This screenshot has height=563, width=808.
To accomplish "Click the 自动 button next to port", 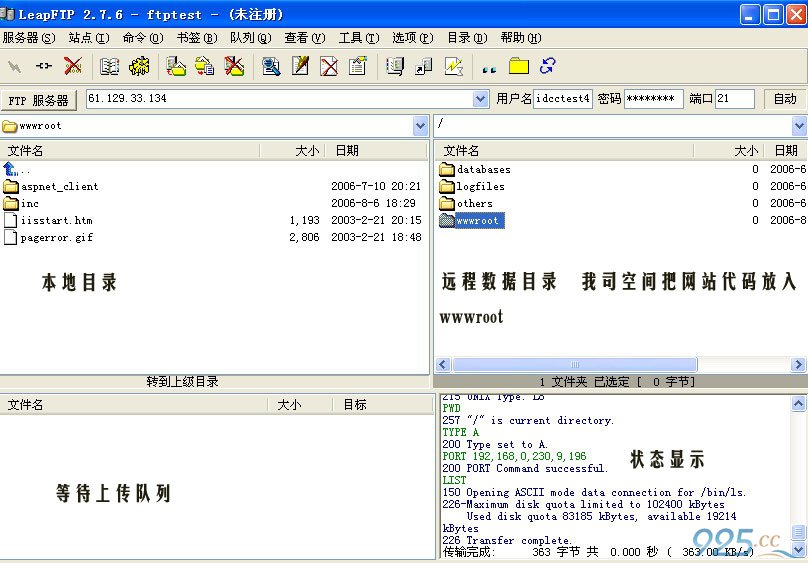I will pyautogui.click(x=785, y=99).
